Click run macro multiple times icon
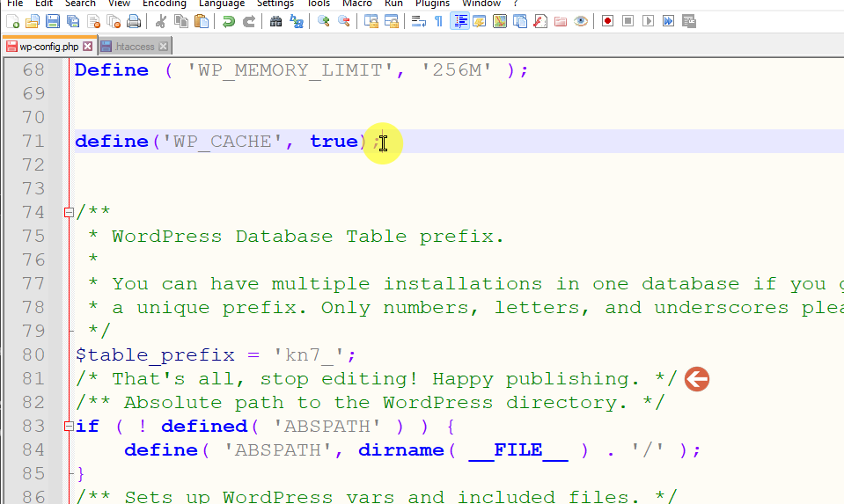 coord(669,21)
